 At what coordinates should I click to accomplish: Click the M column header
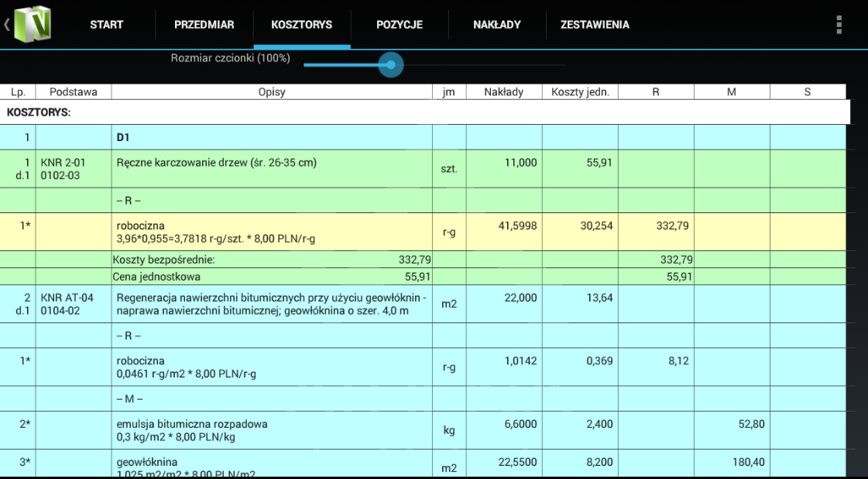(732, 92)
